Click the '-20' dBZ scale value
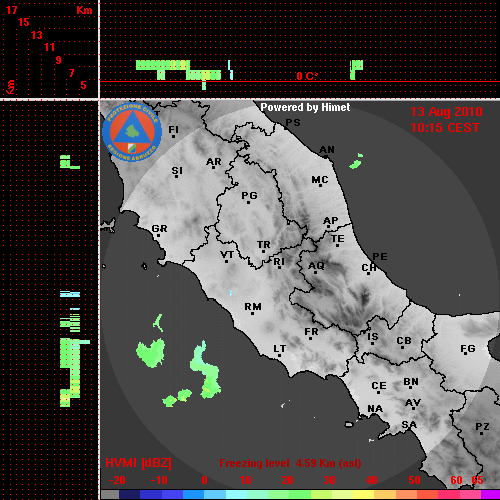 click(x=117, y=480)
